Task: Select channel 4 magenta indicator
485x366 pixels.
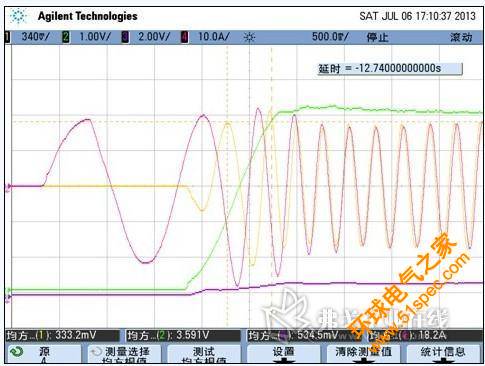Action: 184,37
